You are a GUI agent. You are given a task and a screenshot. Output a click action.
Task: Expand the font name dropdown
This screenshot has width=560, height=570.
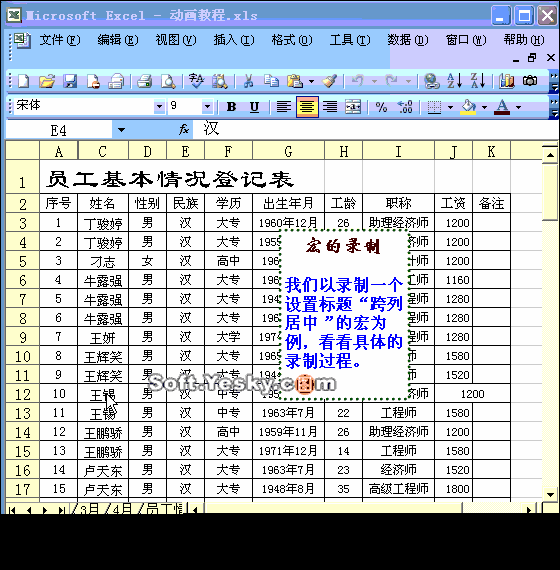click(159, 107)
